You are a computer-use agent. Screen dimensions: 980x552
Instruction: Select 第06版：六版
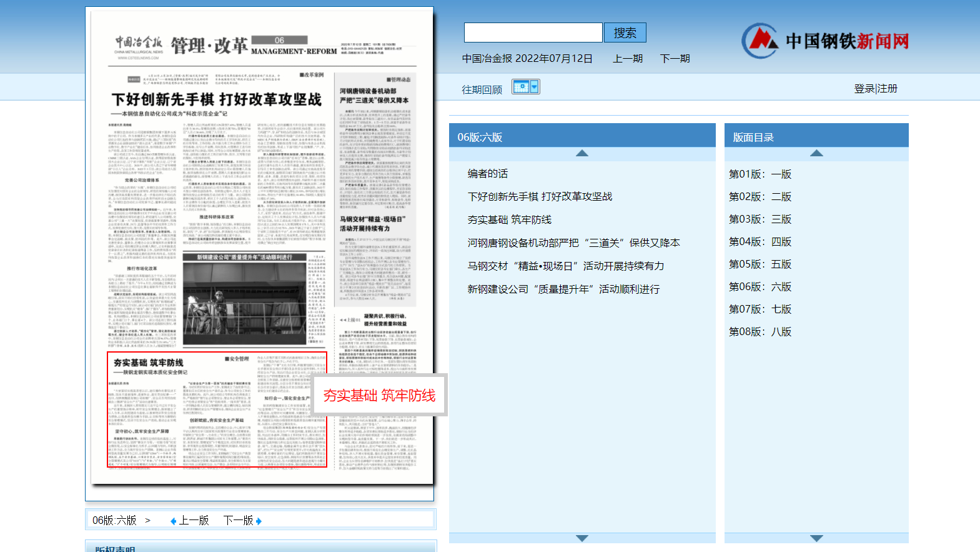coord(760,286)
